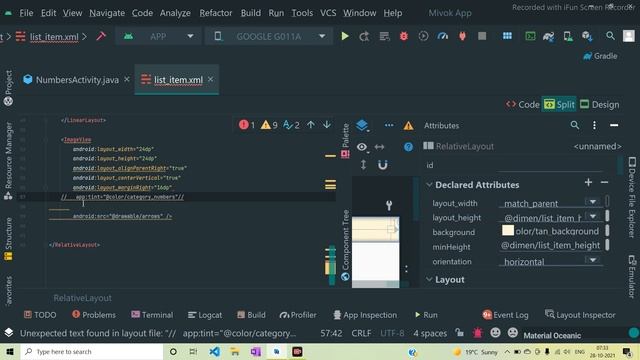Open Visual Studio Code from taskbar
The height and width of the screenshot is (360, 640).
[214, 351]
